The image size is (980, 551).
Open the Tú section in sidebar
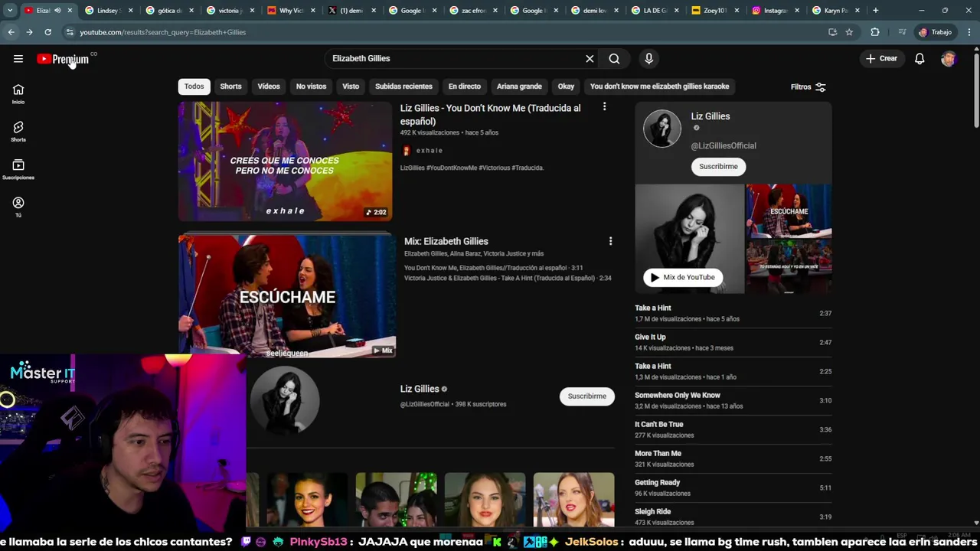[x=18, y=207]
